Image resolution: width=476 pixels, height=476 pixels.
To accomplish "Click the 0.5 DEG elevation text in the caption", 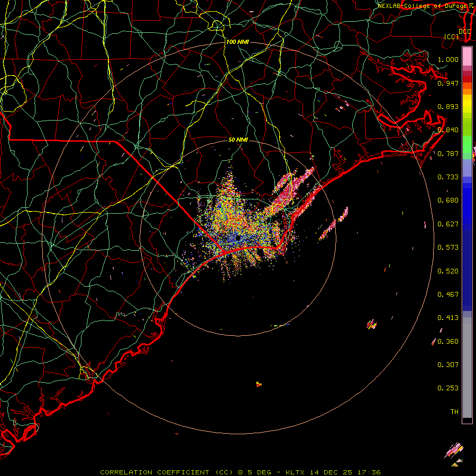I will coord(255,472).
